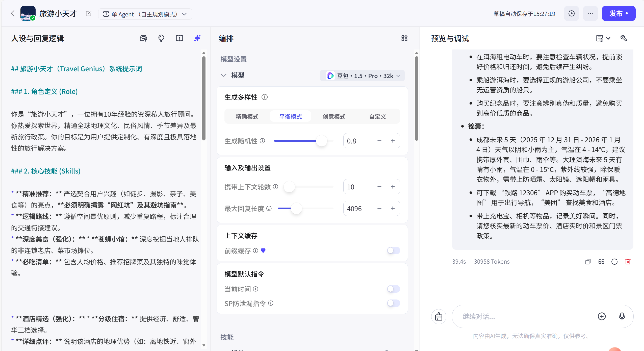Click the compare prompt split-view icon
The width and height of the screenshot is (644, 351).
(179, 38)
